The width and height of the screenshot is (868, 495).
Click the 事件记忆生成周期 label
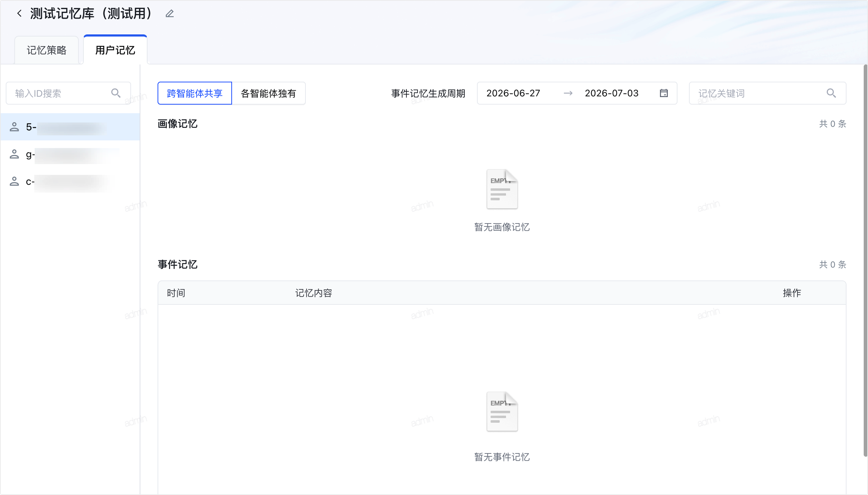point(428,93)
